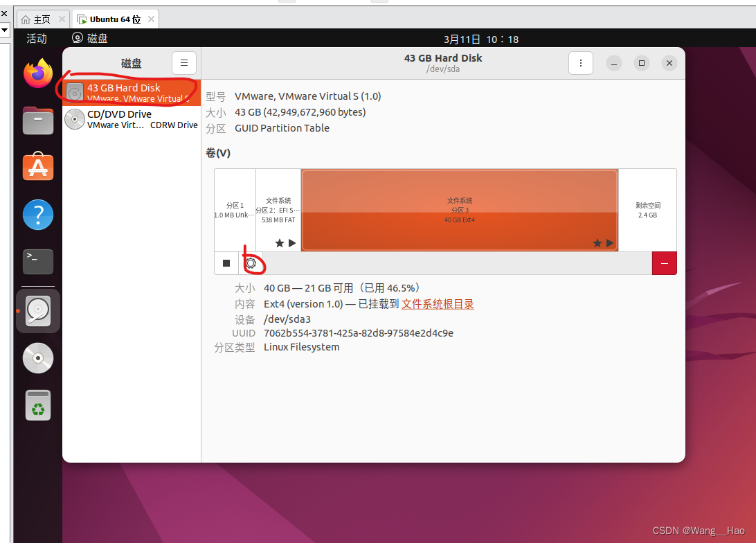Open the file manager from the dock

click(37, 120)
